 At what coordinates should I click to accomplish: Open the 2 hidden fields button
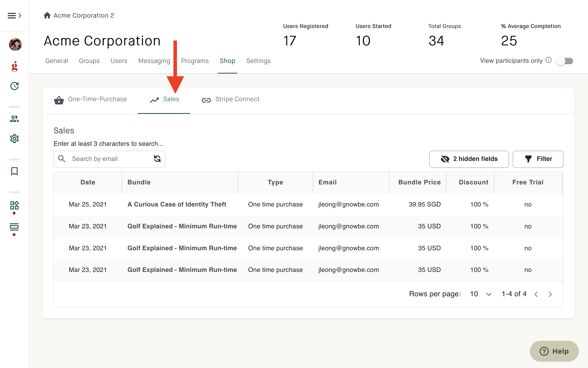(469, 159)
